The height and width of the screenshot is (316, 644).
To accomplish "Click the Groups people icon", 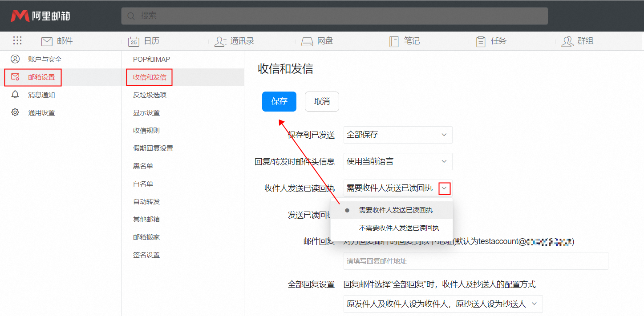I will pos(567,41).
